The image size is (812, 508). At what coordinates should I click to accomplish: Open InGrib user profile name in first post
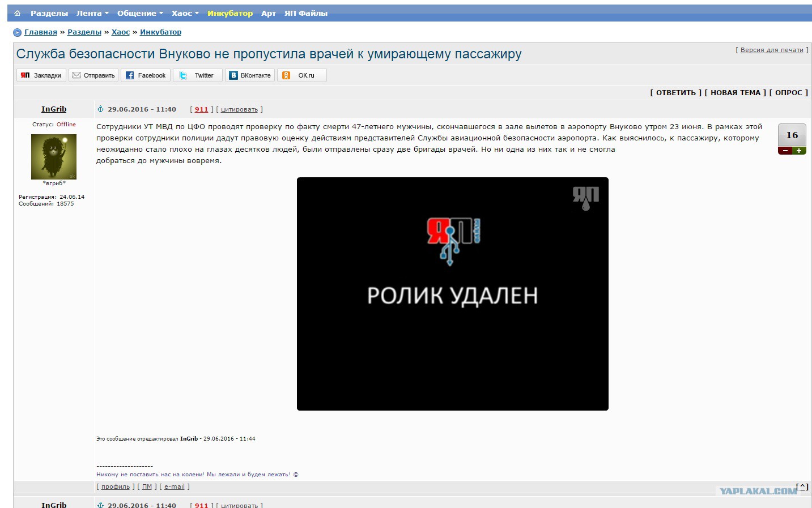point(54,109)
